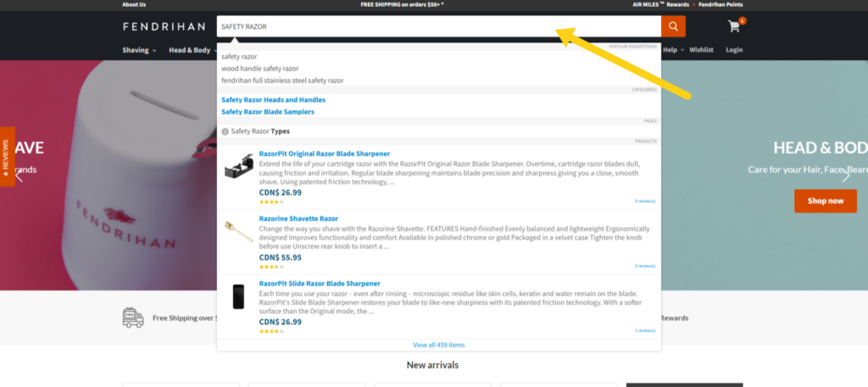Open the Login link
The width and height of the screenshot is (868, 387).
[x=734, y=50]
